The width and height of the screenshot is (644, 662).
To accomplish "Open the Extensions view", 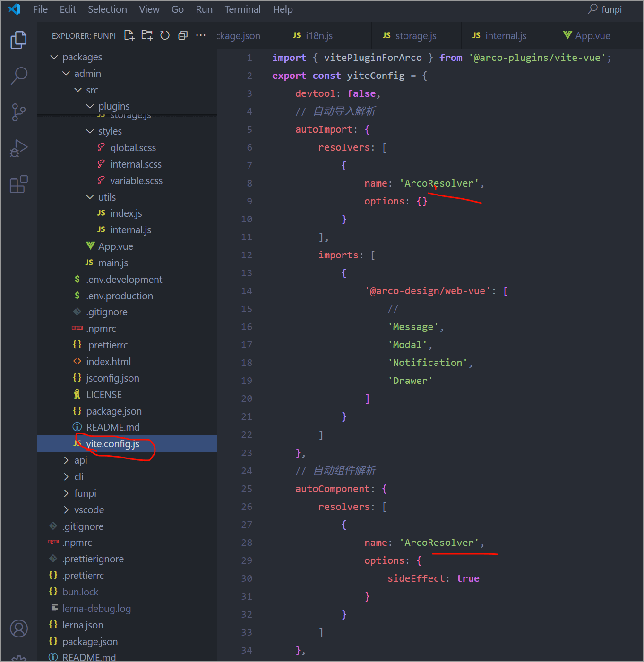I will click(19, 184).
